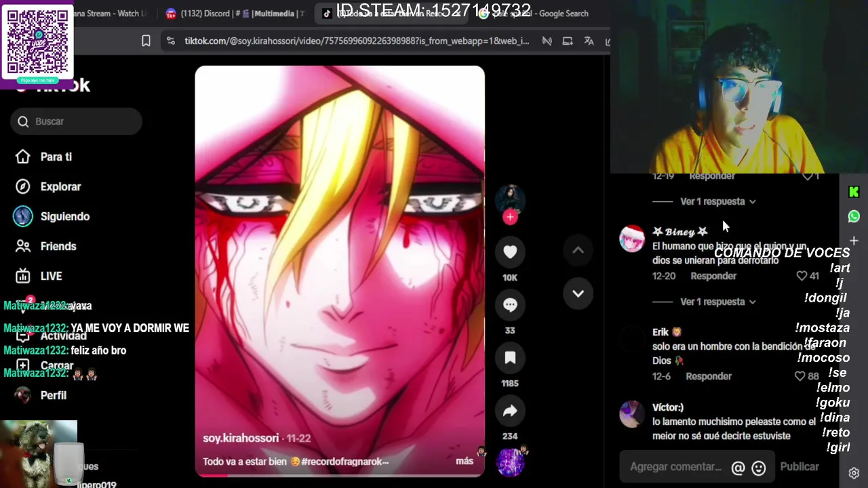Like Erik's comment heart showing 88
Screen dimensions: 868x488
coord(800,376)
